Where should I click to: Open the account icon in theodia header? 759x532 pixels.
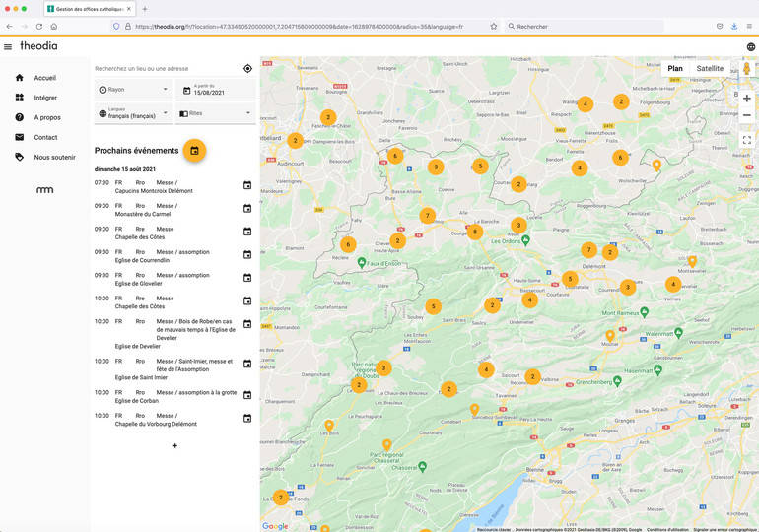751,47
